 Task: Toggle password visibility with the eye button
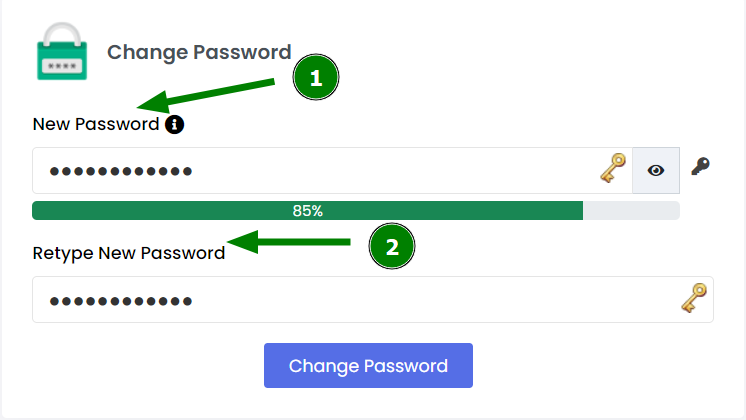tap(656, 170)
